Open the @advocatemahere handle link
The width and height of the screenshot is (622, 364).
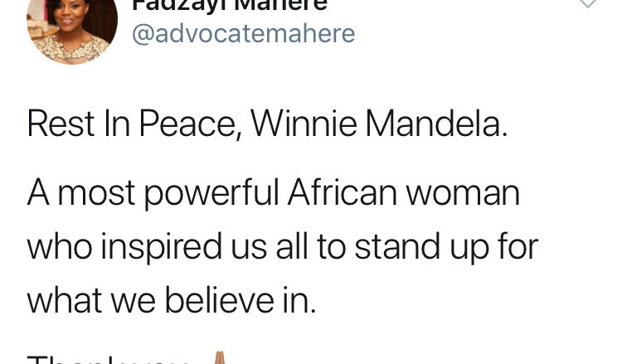click(244, 34)
